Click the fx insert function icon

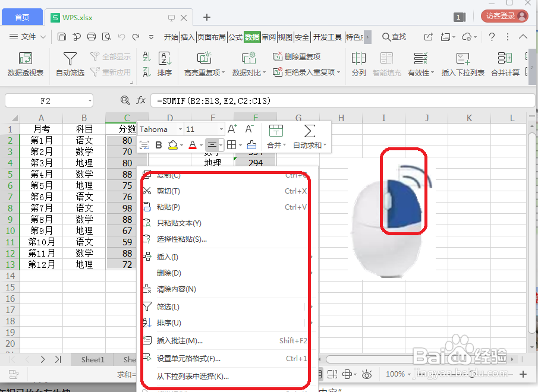141,100
